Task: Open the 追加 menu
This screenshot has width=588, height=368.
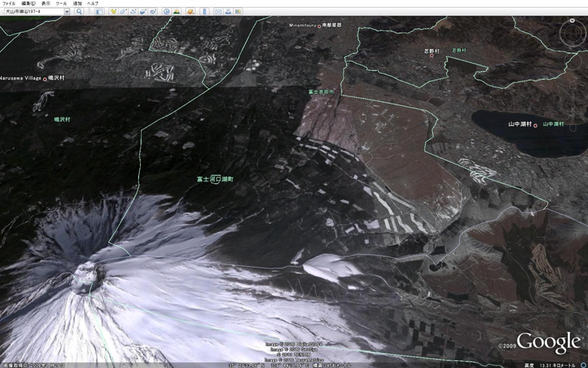Action: coord(78,3)
